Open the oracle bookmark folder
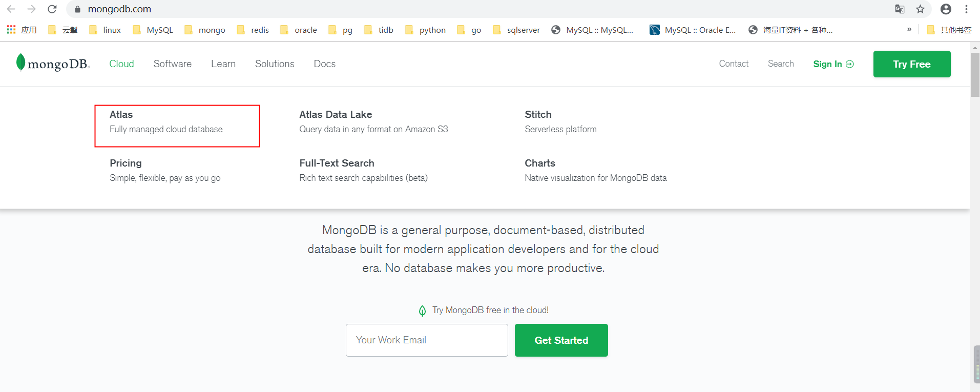 [x=299, y=30]
